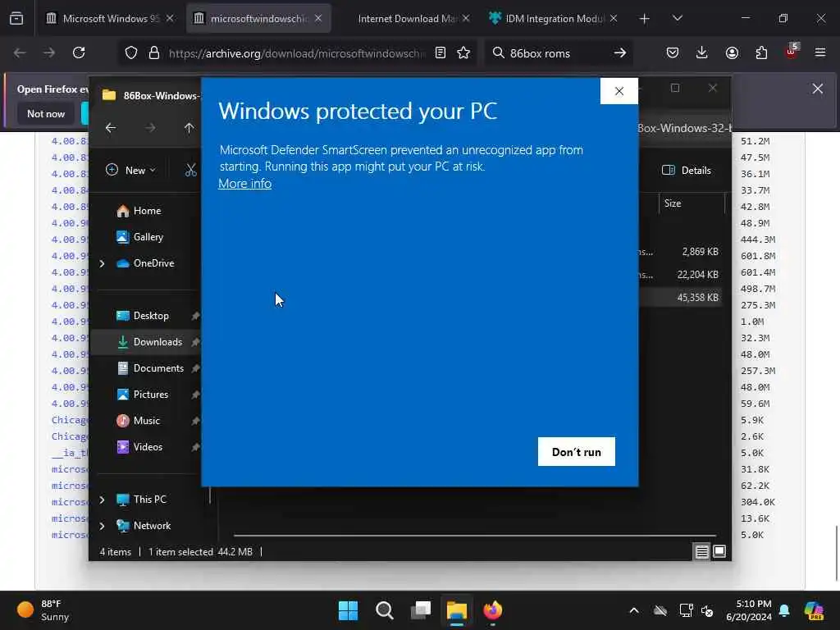Open Home in File Explorer sidebar
Viewport: 840px width, 630px height.
139,211
